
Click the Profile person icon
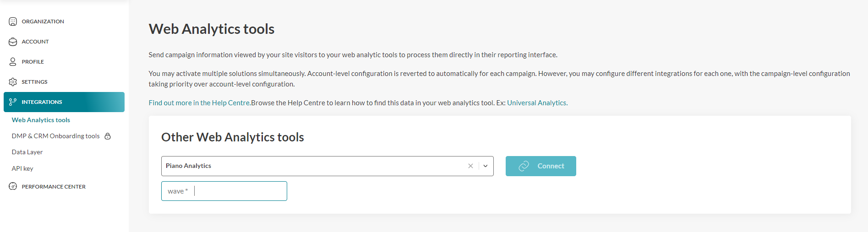point(13,62)
